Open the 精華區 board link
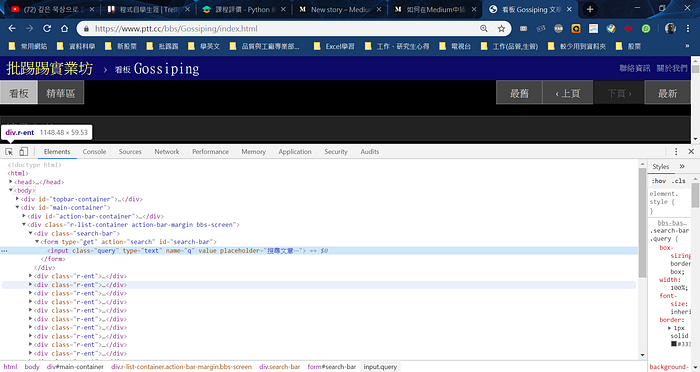Screen dimensions: 700x372 coord(61,93)
